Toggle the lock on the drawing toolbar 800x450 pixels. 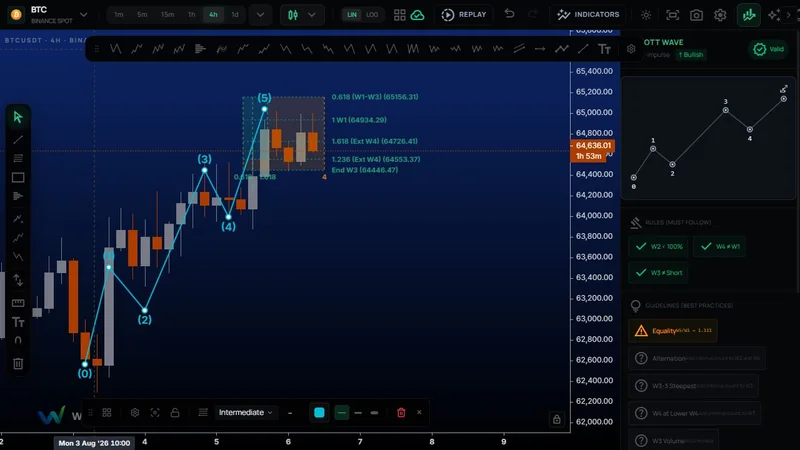(175, 412)
